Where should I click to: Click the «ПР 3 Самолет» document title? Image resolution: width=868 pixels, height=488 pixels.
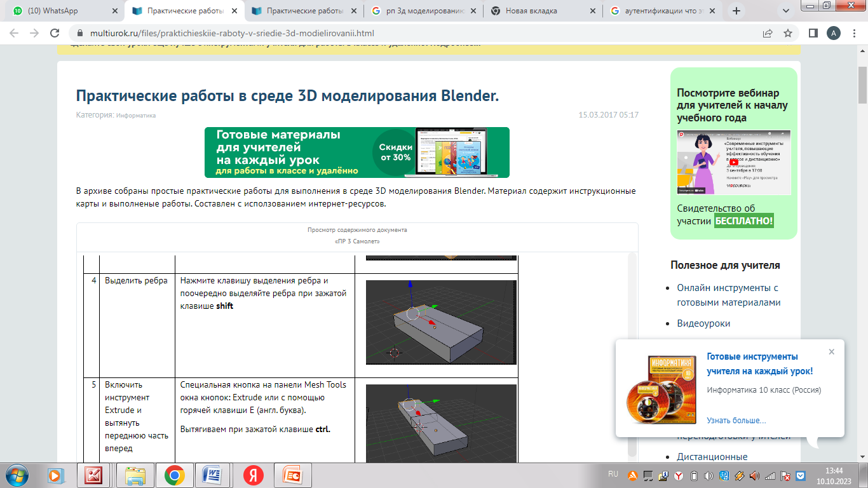[x=357, y=241]
